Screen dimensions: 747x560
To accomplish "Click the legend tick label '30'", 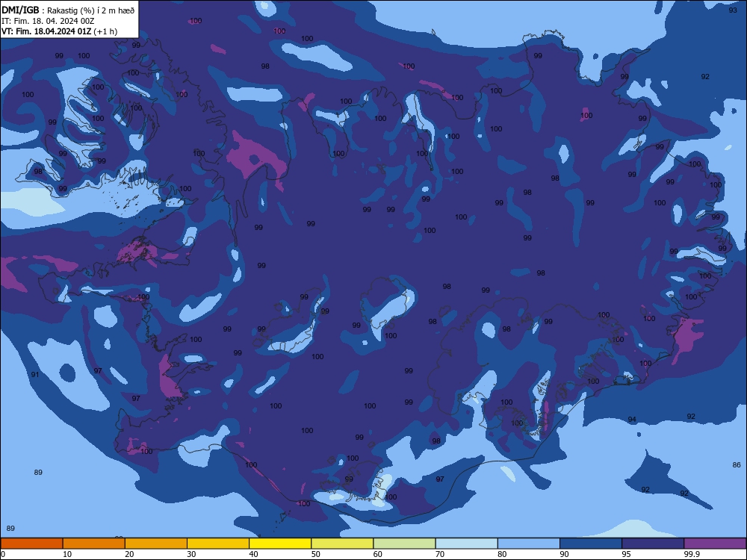I will (x=191, y=554).
